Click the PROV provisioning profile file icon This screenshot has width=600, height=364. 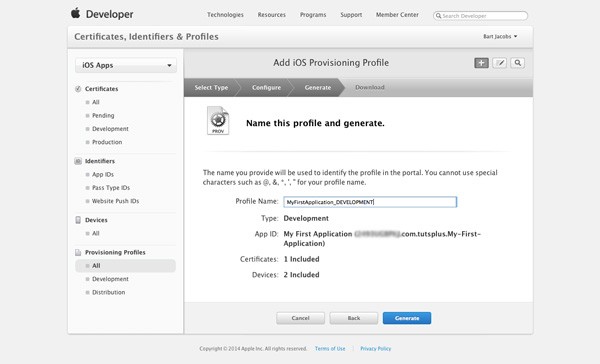click(x=218, y=121)
